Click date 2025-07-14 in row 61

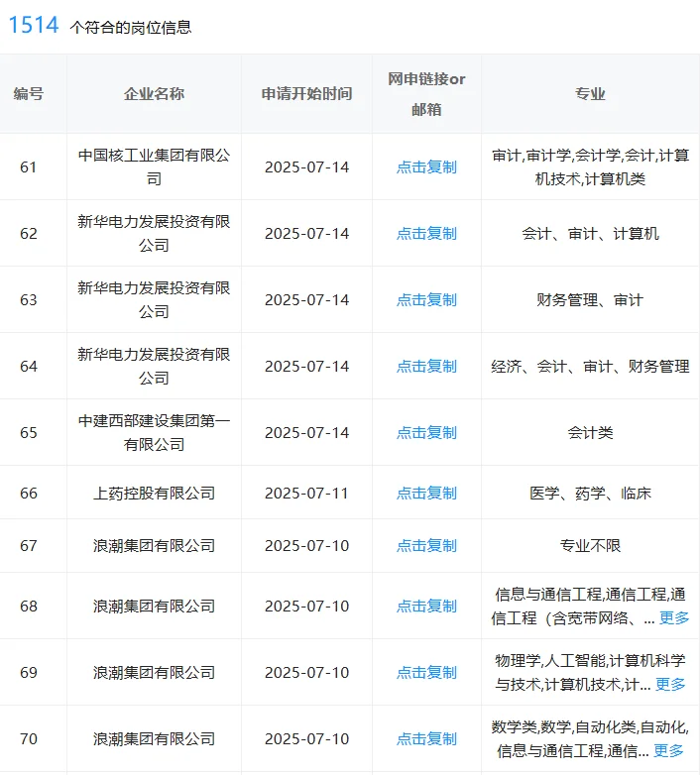click(x=306, y=167)
